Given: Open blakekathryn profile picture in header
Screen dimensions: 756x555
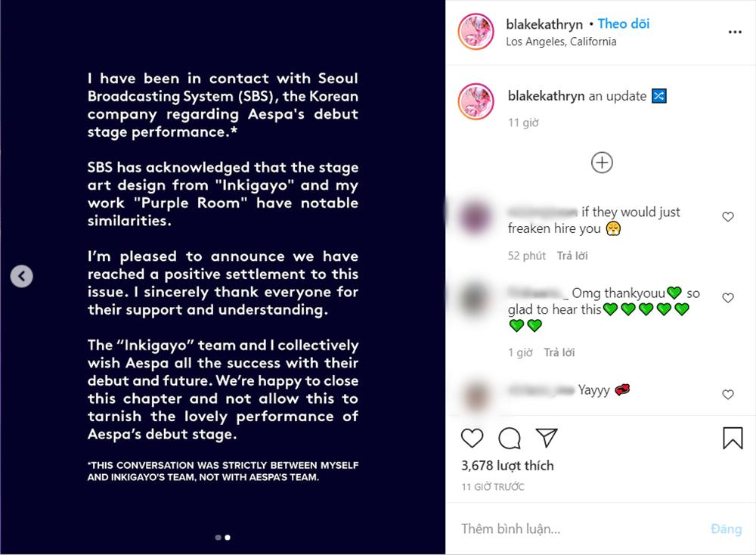Looking at the screenshot, I should pos(476,32).
